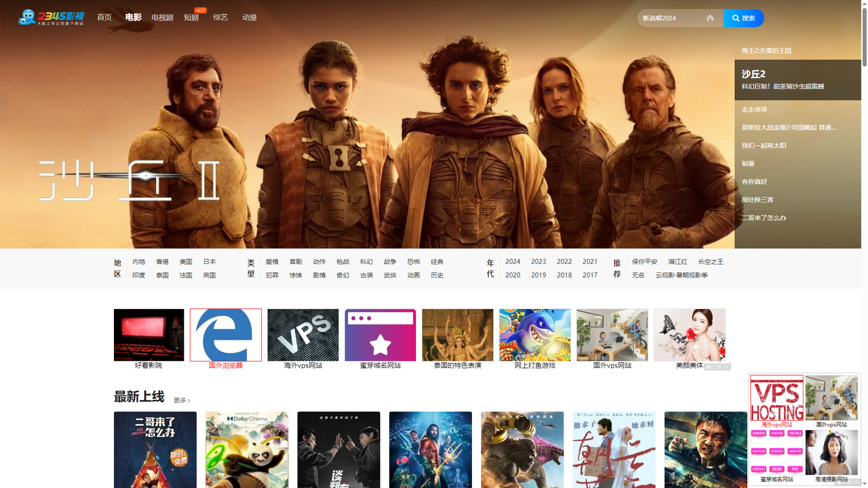Screen dimensions: 868x488
Task: Open the 高清摄影网站 popup ad
Action: [x=832, y=452]
